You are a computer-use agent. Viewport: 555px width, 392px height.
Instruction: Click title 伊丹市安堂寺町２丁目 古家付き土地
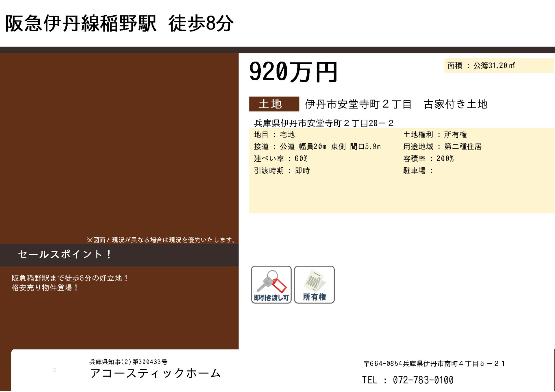[x=396, y=104]
